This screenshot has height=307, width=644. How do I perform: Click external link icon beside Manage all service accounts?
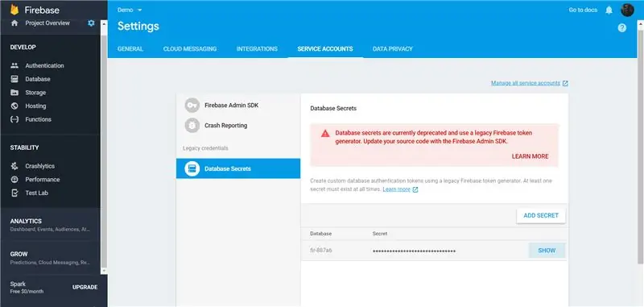(565, 84)
